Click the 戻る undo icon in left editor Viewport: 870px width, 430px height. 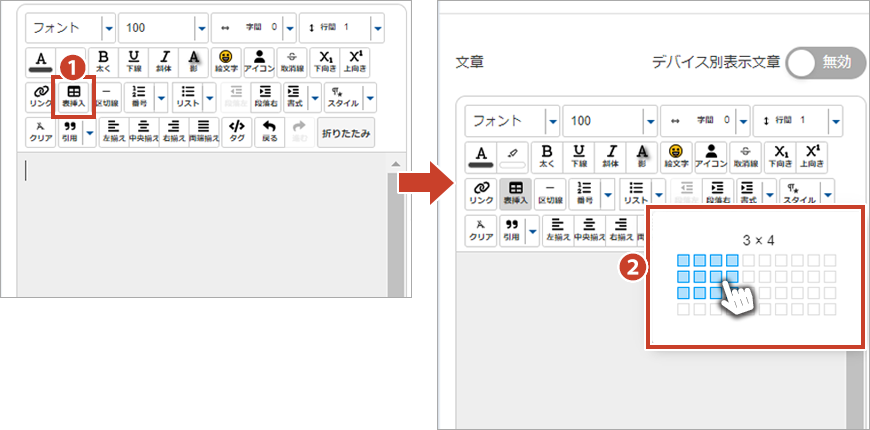pos(269,131)
